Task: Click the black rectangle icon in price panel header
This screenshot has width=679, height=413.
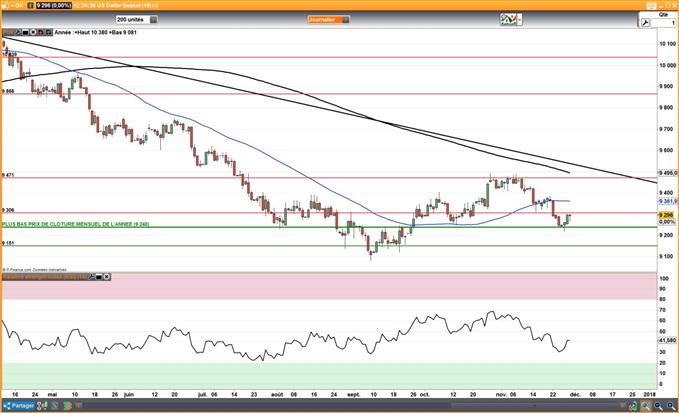Action: [26, 32]
